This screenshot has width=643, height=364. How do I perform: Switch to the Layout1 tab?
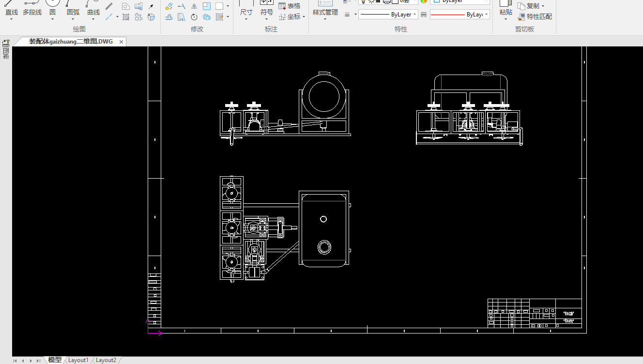[x=78, y=360]
